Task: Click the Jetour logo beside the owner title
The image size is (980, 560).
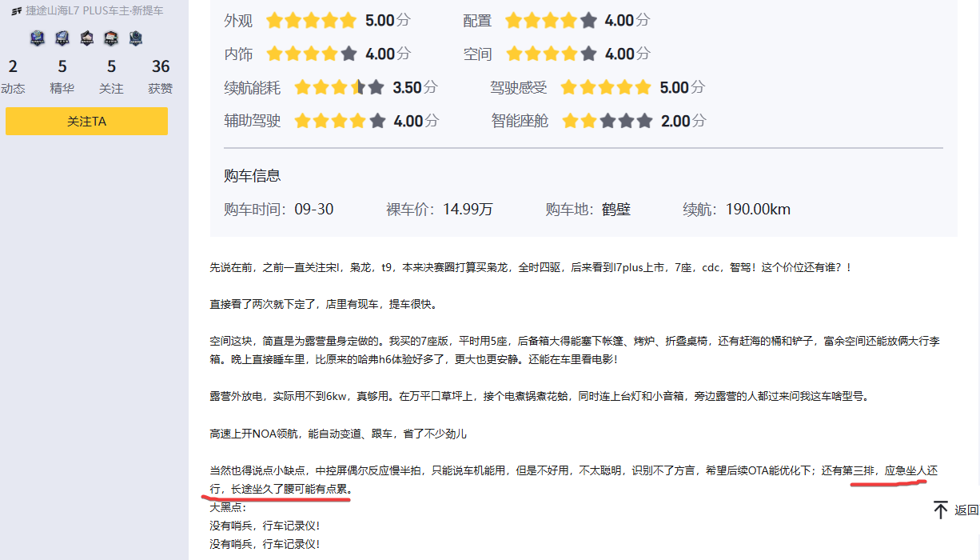Action: (17, 11)
